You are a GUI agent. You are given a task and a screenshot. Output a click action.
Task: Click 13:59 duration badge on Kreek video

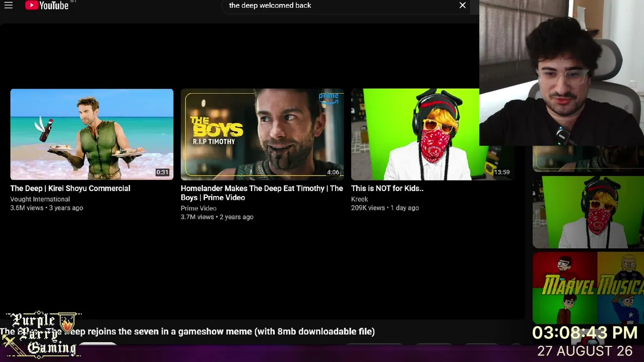click(x=502, y=172)
